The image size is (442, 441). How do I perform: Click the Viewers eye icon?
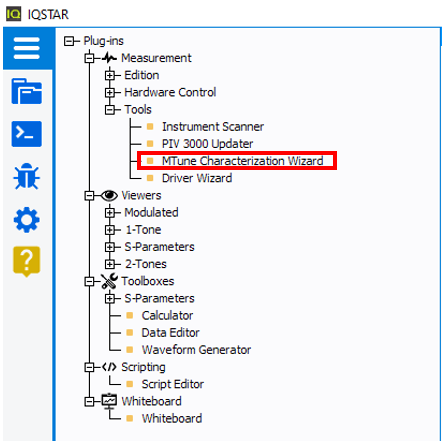pos(109,195)
